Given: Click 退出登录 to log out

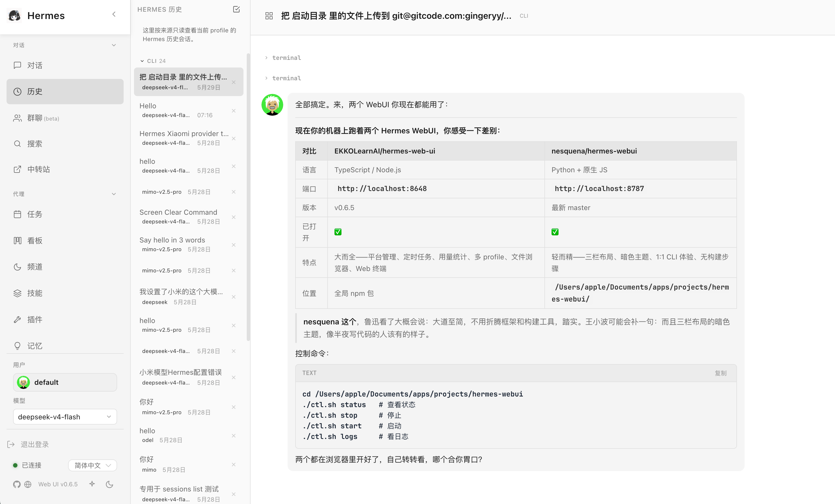Looking at the screenshot, I should 29,444.
